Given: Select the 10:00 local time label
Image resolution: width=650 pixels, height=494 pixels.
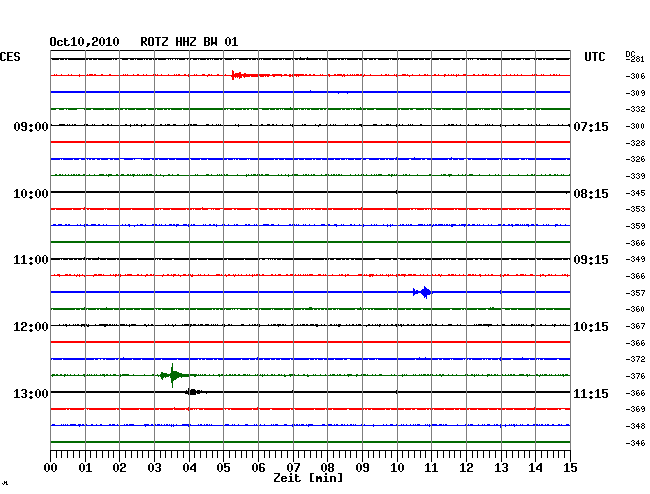Looking at the screenshot, I should [x=31, y=194].
